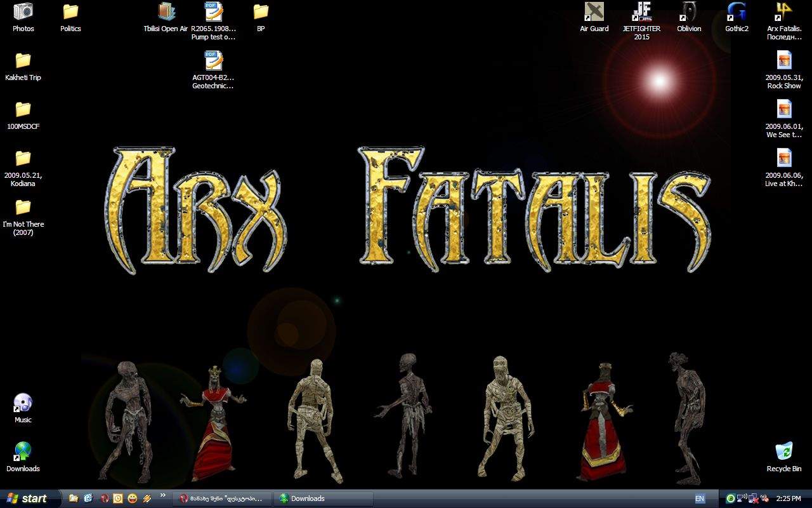Screen dimensions: 812x508
Task: Switch to the Opera browser taskbar window
Action: click(221, 498)
